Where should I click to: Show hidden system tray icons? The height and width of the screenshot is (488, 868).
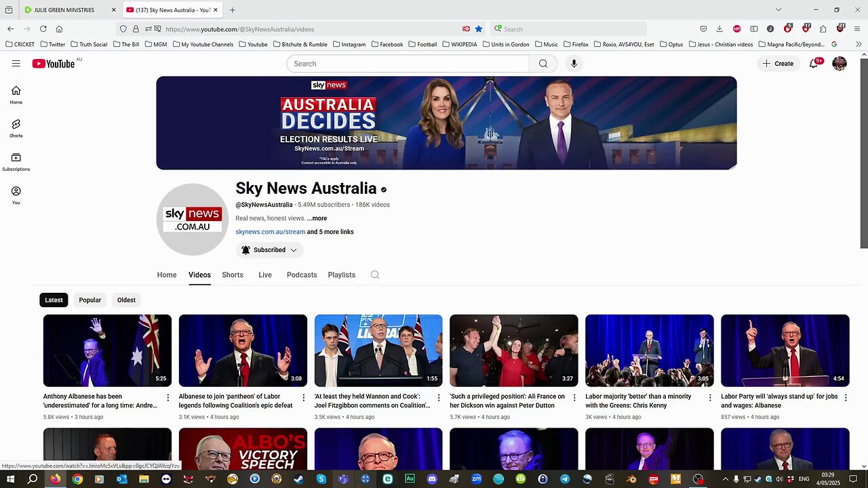(x=725, y=479)
